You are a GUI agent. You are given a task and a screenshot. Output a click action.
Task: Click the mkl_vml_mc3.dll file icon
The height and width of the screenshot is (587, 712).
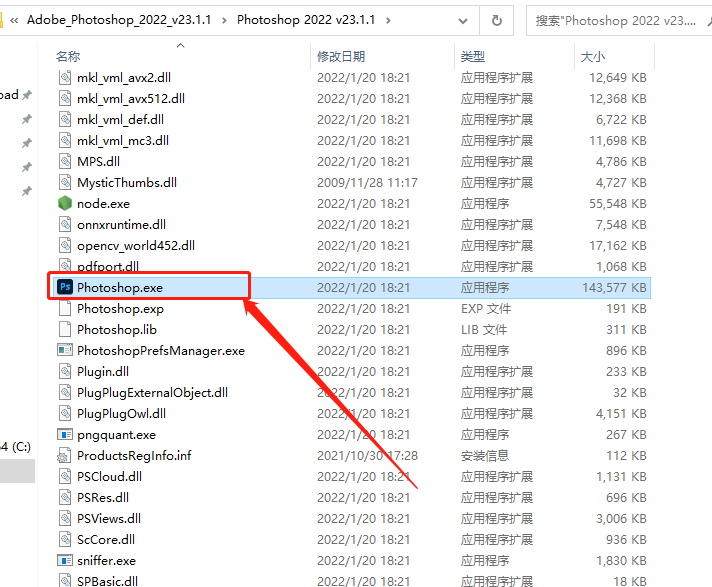click(65, 140)
